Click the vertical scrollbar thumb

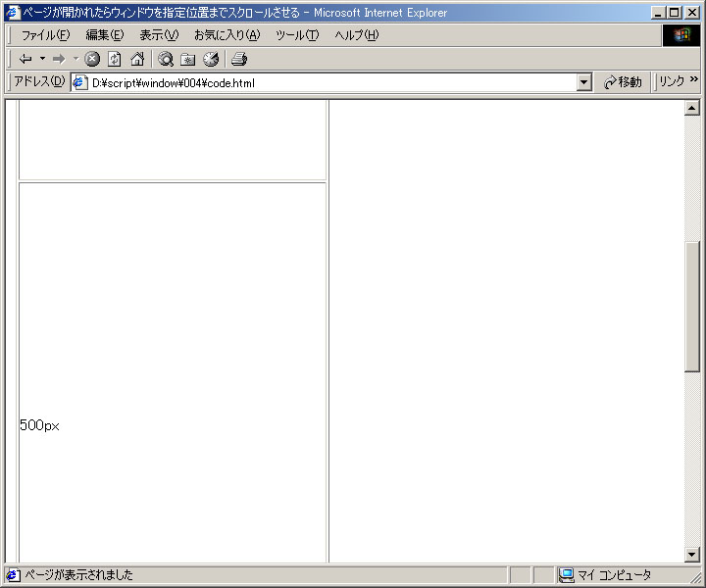click(x=692, y=307)
